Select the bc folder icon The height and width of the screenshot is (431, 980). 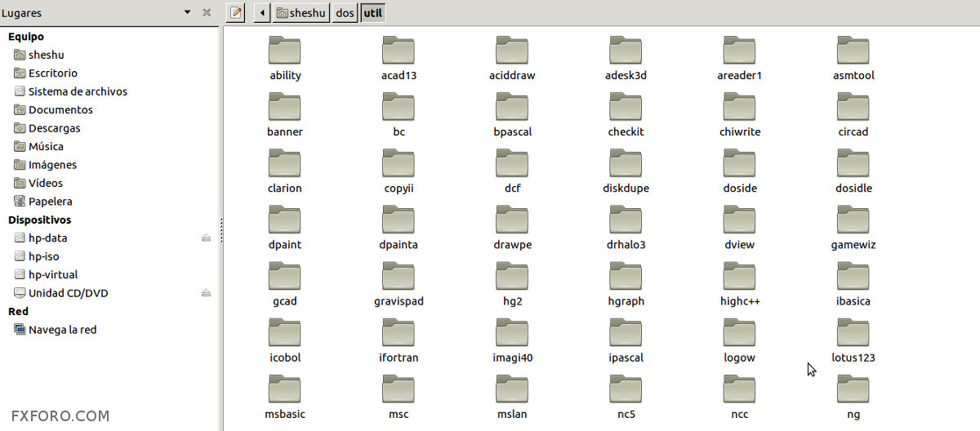coord(399,107)
